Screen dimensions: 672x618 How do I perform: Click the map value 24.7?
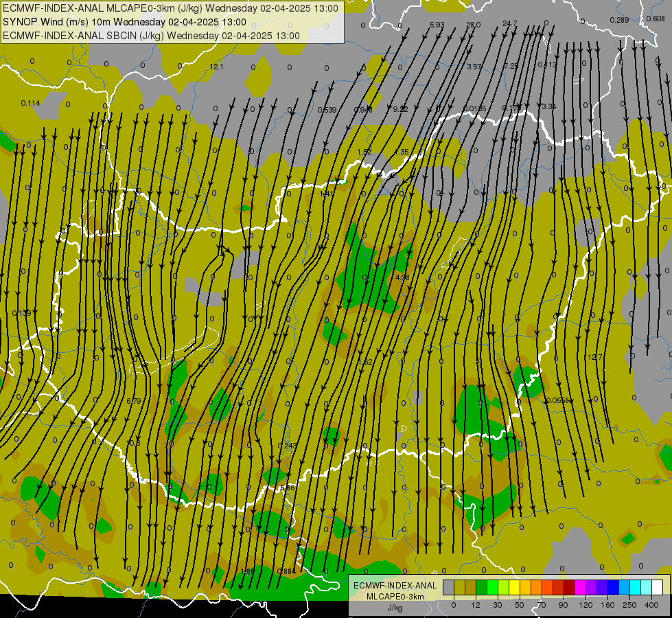[x=509, y=23]
